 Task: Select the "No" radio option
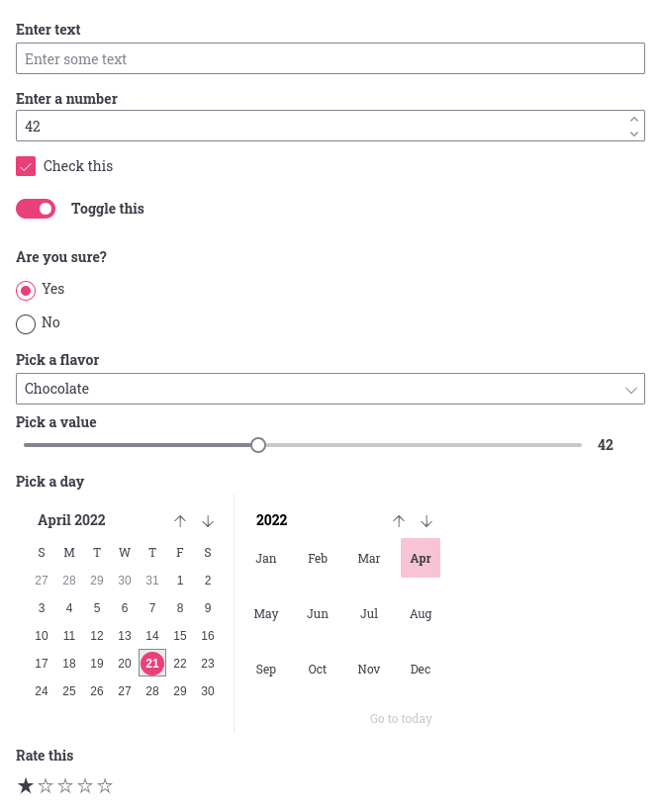pyautogui.click(x=26, y=323)
